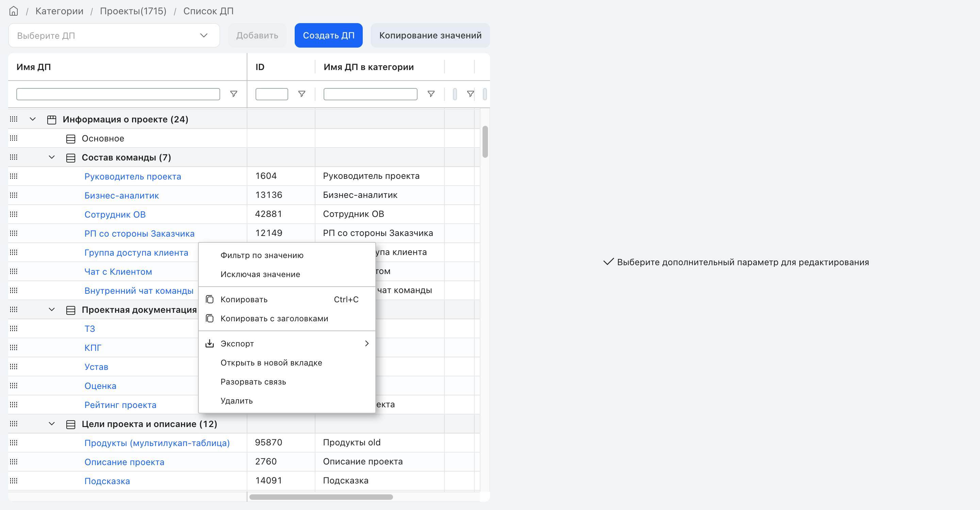The image size is (980, 510).
Task: Open the Сотрудник ОВ link
Action: coord(115,215)
